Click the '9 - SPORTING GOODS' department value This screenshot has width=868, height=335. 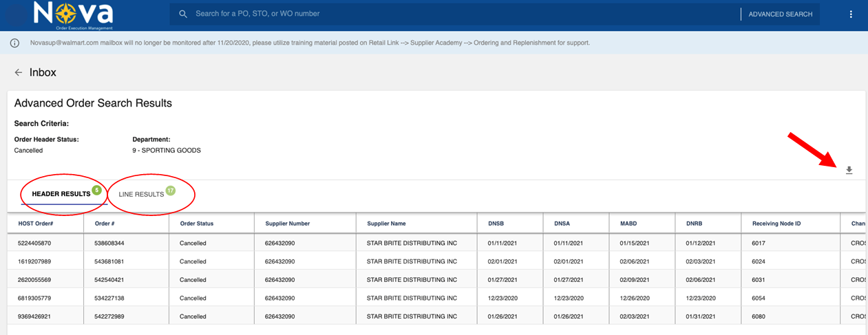click(x=167, y=150)
